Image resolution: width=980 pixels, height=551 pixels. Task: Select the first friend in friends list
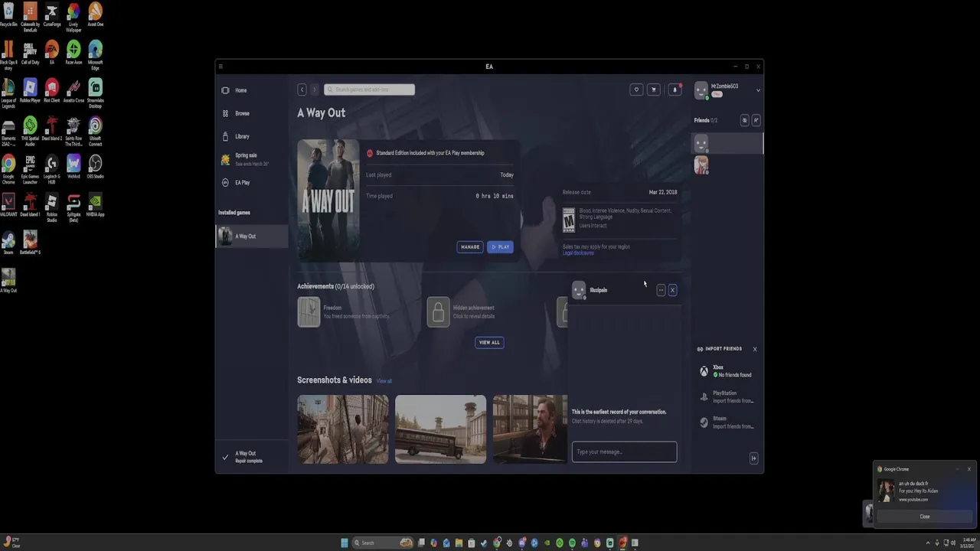pos(727,143)
